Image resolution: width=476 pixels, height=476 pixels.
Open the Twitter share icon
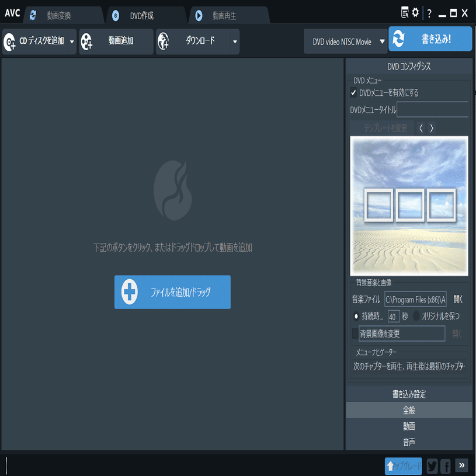tap(432, 466)
